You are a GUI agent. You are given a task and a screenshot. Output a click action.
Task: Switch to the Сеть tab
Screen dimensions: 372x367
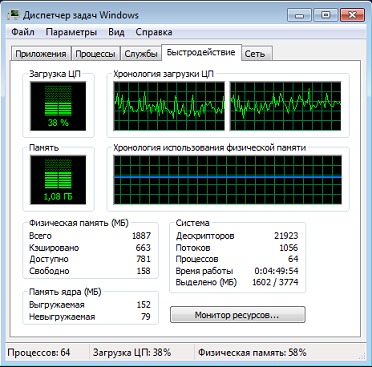click(x=255, y=54)
